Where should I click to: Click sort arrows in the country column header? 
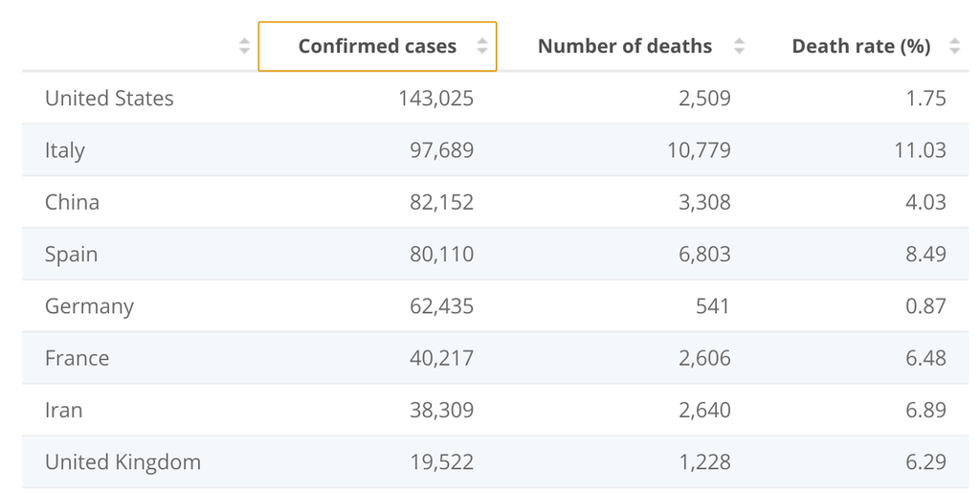[x=244, y=46]
